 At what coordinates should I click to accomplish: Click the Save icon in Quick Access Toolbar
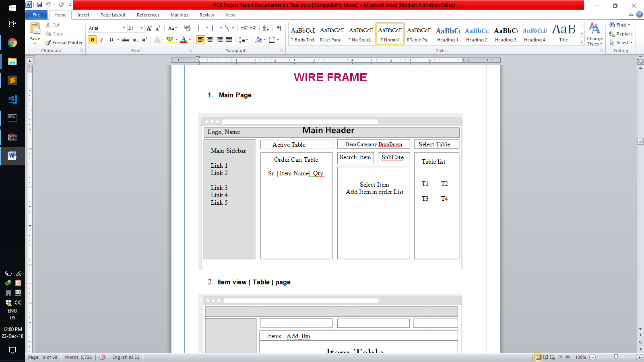[39, 5]
